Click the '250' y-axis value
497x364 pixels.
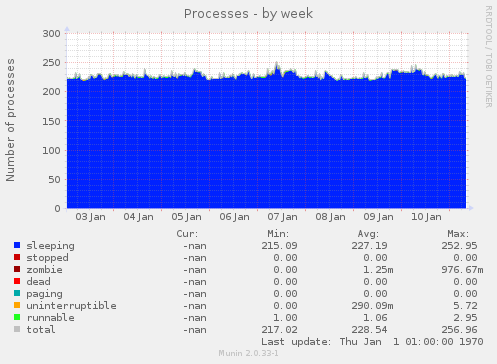tap(51, 63)
